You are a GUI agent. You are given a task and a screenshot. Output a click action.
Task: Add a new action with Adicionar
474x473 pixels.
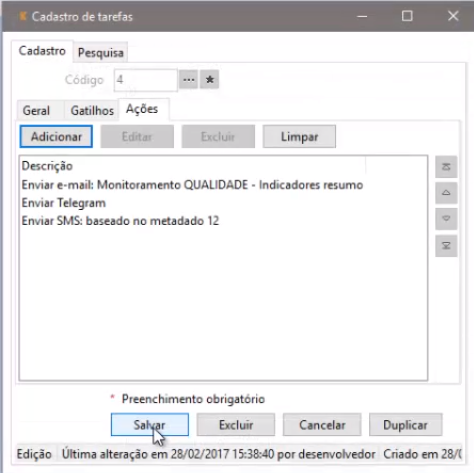pyautogui.click(x=56, y=137)
